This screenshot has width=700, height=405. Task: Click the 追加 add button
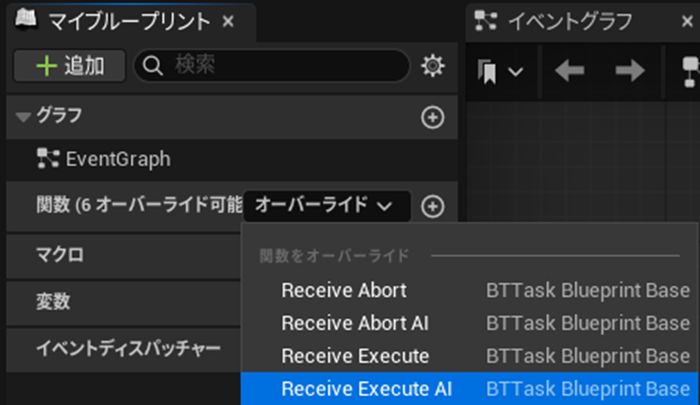[x=69, y=66]
